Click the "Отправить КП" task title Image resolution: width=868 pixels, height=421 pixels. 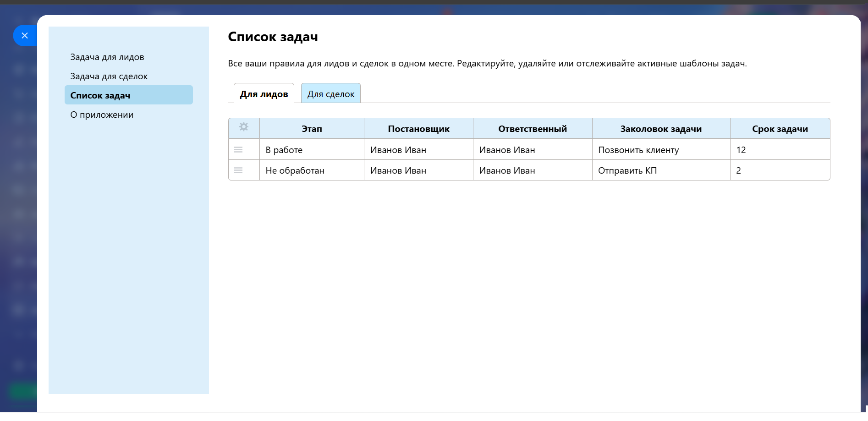pos(628,171)
